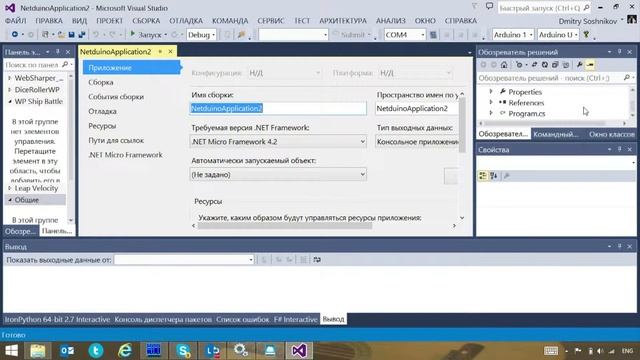Screen dimensions: 640x360
Task: Click the New Project toolbar icon
Action: [45, 35]
